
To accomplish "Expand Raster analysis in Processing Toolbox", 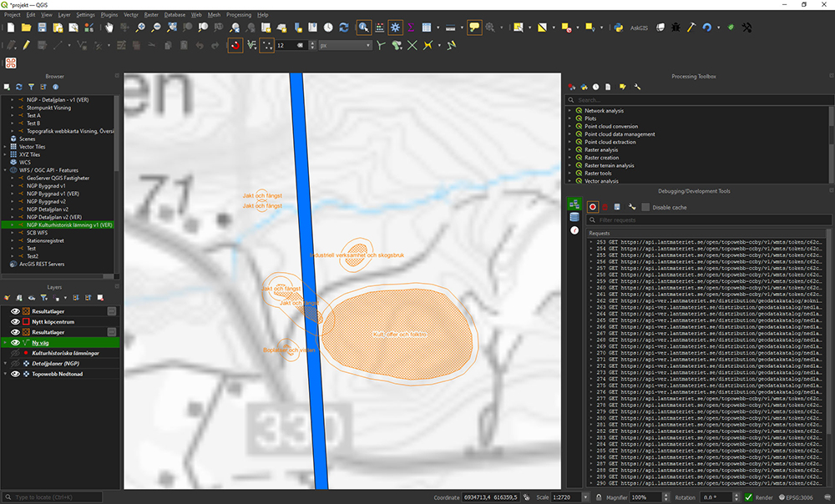I will [569, 149].
